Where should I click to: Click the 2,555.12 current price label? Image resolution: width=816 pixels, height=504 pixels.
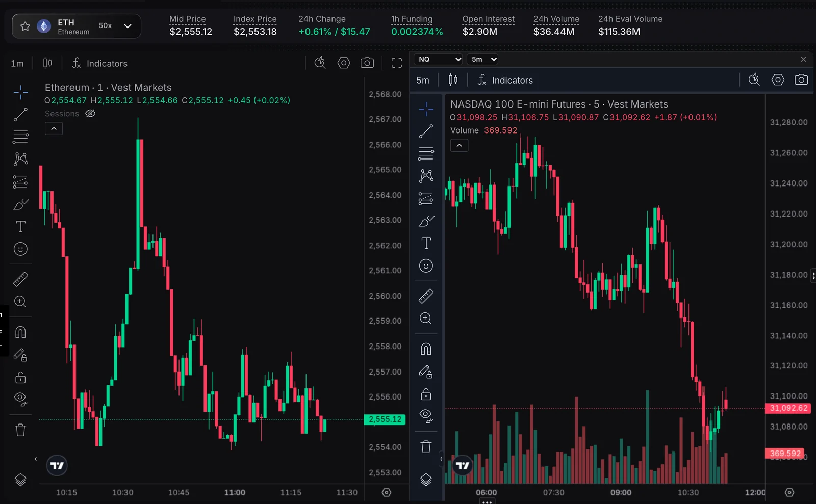click(x=385, y=419)
